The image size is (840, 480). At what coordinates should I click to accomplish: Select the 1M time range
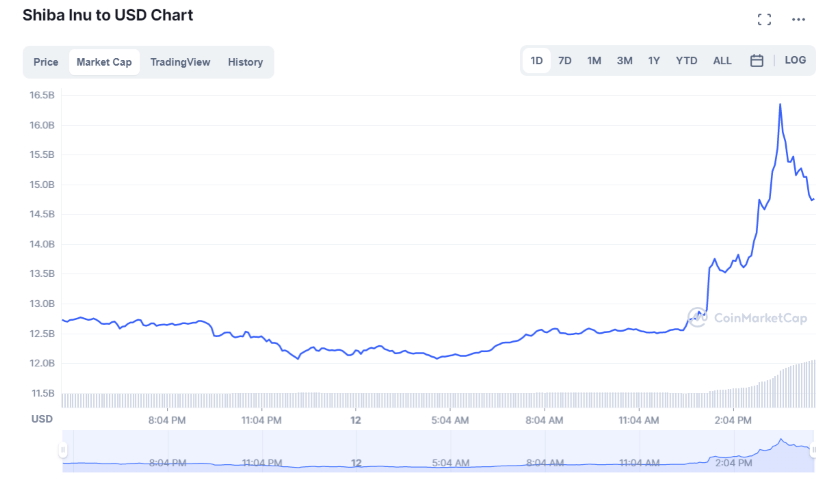pos(594,61)
